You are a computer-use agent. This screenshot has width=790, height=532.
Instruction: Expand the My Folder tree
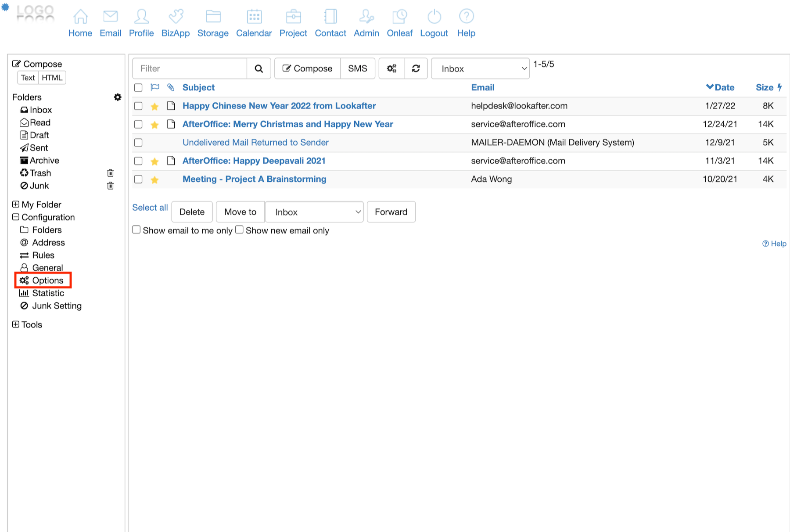click(x=16, y=205)
